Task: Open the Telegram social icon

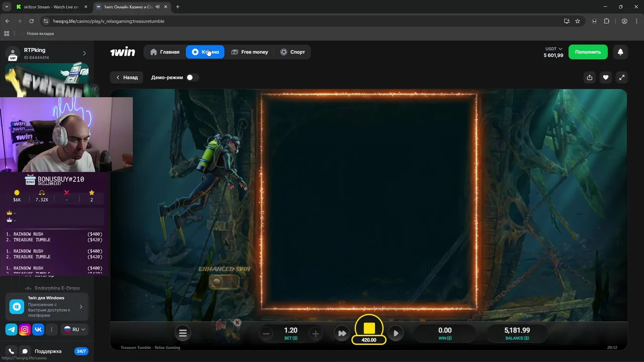Action: (11, 330)
